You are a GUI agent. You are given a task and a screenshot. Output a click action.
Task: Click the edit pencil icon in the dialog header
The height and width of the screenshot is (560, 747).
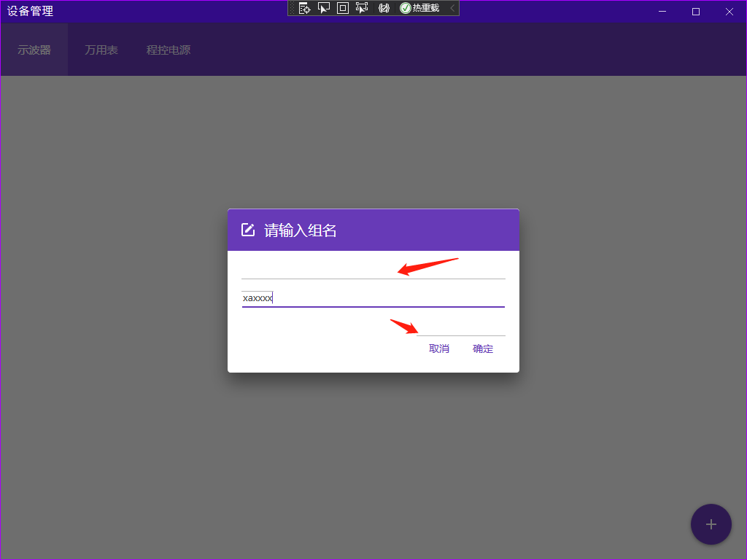pos(248,230)
